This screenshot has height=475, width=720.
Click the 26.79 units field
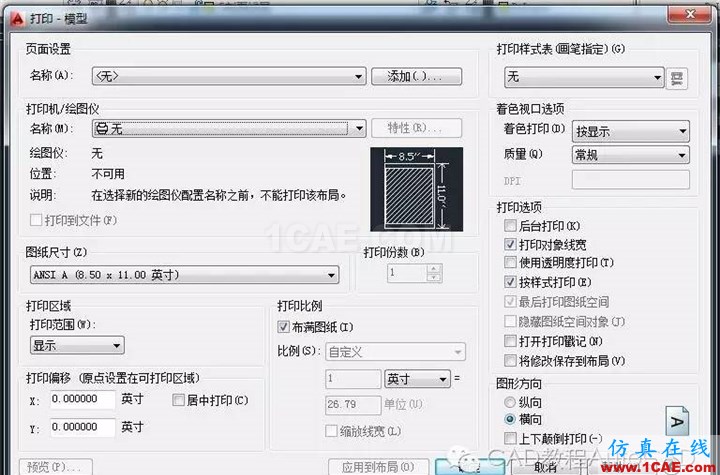(353, 405)
